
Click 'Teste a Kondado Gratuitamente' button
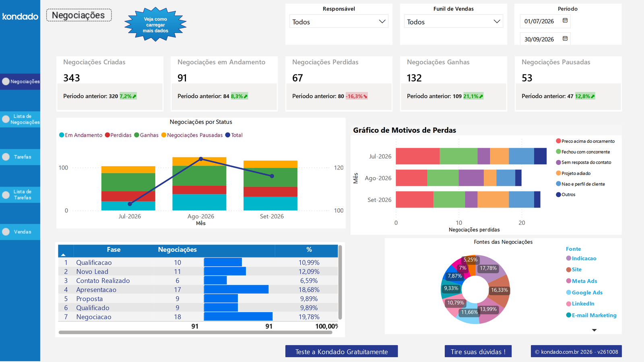[x=342, y=352]
